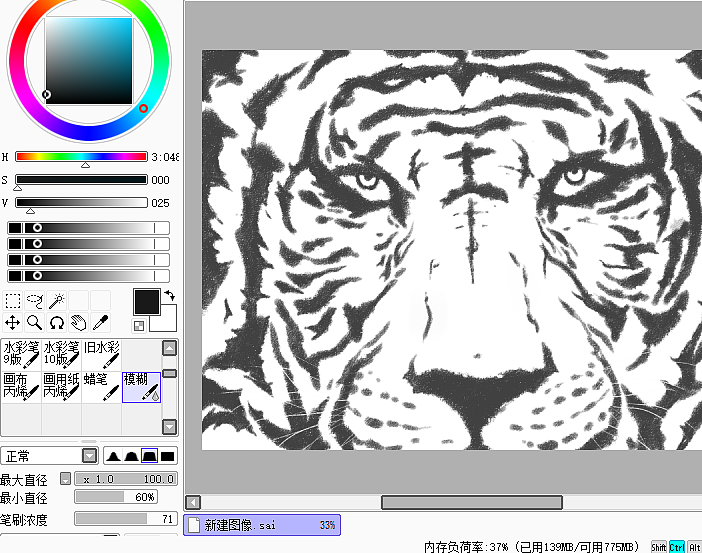This screenshot has height=553, width=702.
Task: Choose the 画用纸丙烯 brush
Action: [61, 387]
